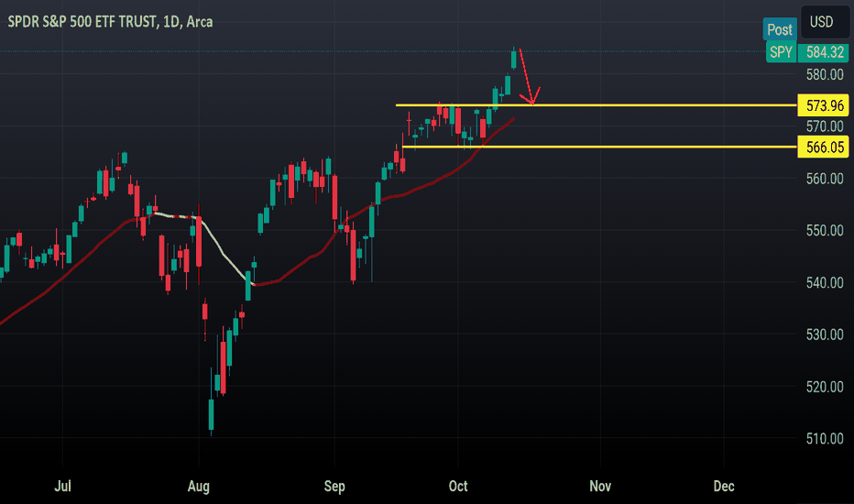Click the 560.00 price axis label
Screen dimensions: 854x504
tap(825, 179)
